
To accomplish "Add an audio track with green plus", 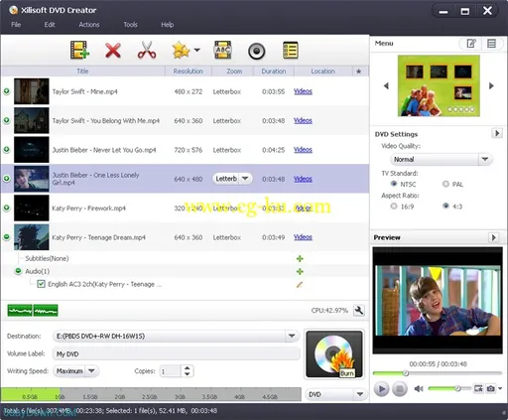I will [300, 271].
